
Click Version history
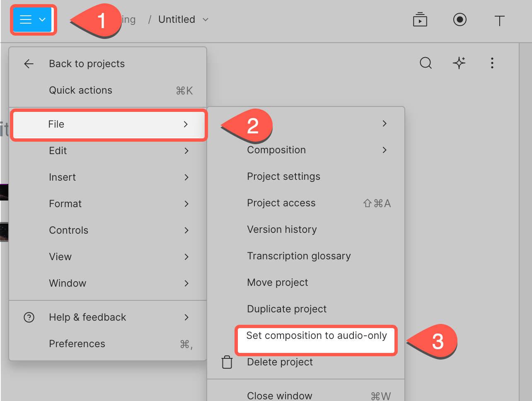(282, 229)
